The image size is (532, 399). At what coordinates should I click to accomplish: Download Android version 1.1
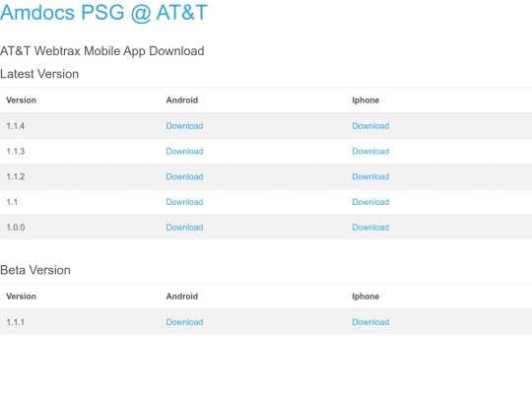click(184, 202)
